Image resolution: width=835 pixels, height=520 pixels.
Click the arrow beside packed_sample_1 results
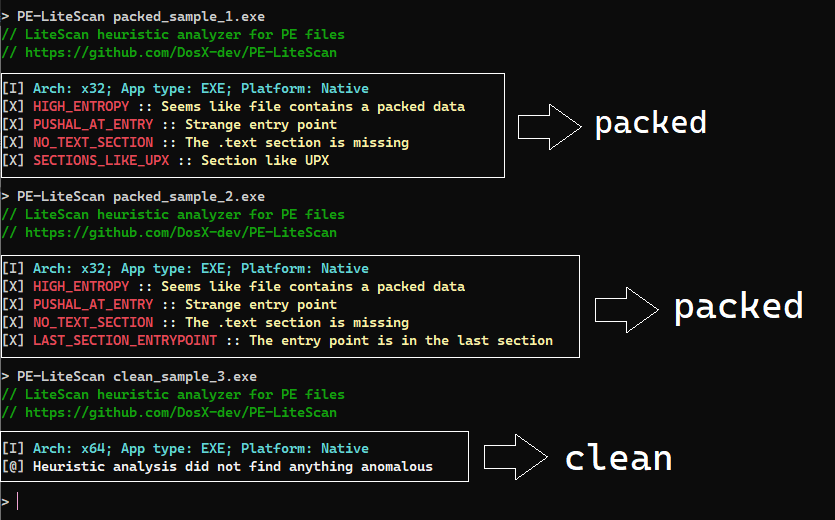point(549,125)
